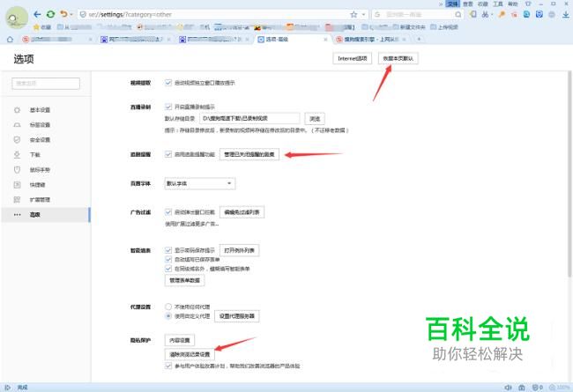Image resolution: width=573 pixels, height=392 pixels.
Task: Toggle the 显示密码保存提示 checkbox
Action: pyautogui.click(x=168, y=250)
